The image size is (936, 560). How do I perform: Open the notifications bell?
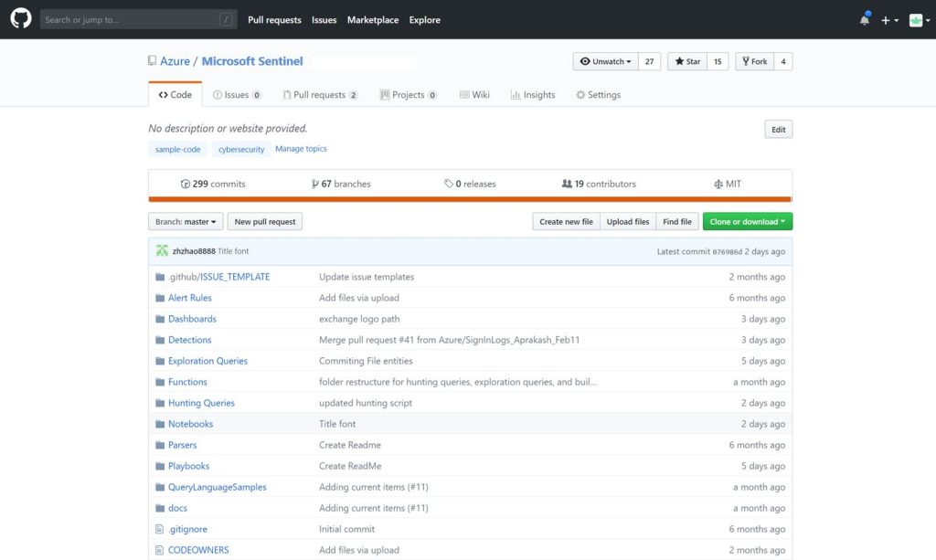[x=865, y=20]
